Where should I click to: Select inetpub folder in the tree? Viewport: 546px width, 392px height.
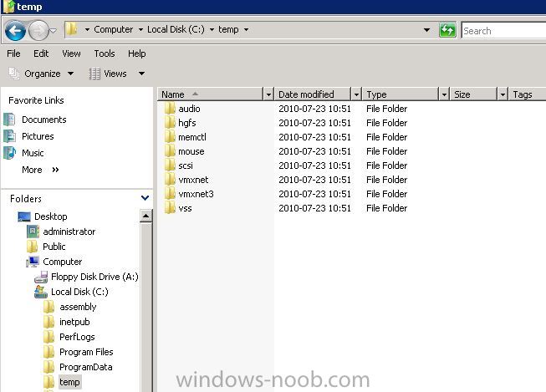coord(67,322)
